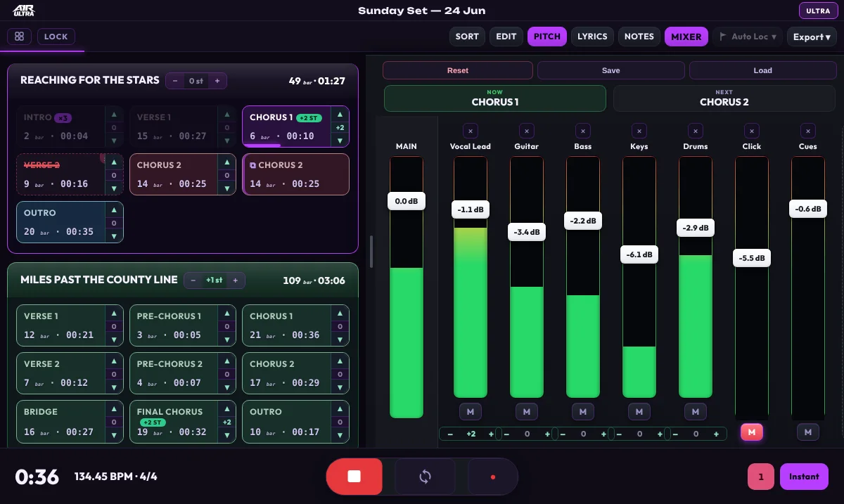Raise pitch of Chorus 1 in Reaching for the Stars

click(x=340, y=115)
